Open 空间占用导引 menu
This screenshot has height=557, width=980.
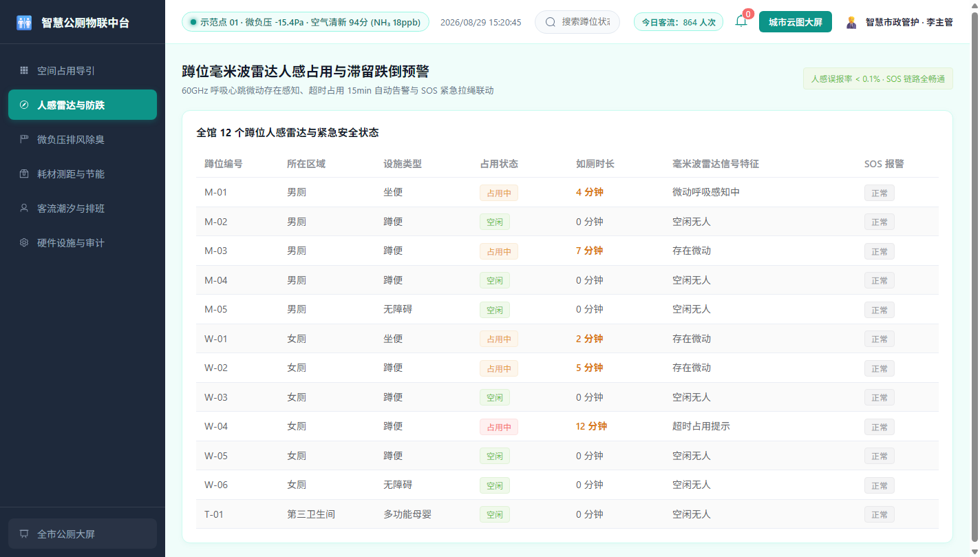tap(83, 70)
